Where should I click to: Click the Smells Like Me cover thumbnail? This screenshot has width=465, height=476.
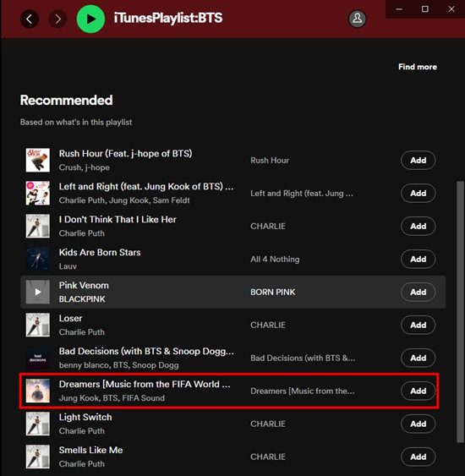click(x=38, y=457)
